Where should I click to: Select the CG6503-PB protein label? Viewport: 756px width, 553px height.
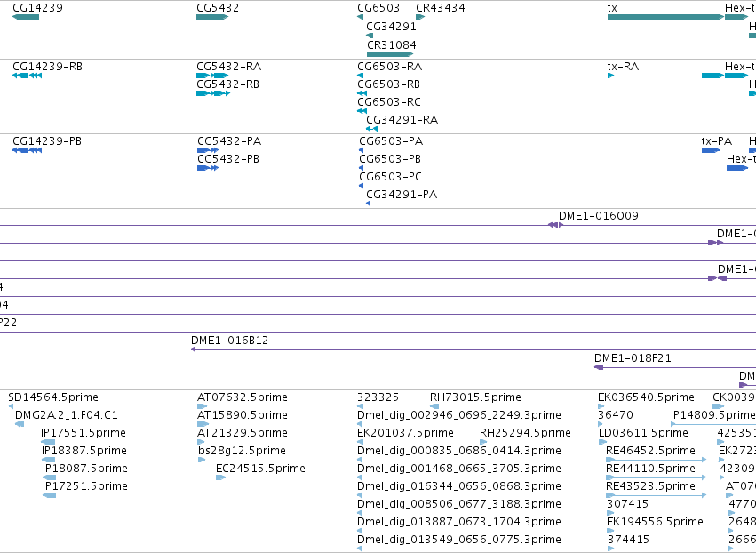(x=390, y=159)
